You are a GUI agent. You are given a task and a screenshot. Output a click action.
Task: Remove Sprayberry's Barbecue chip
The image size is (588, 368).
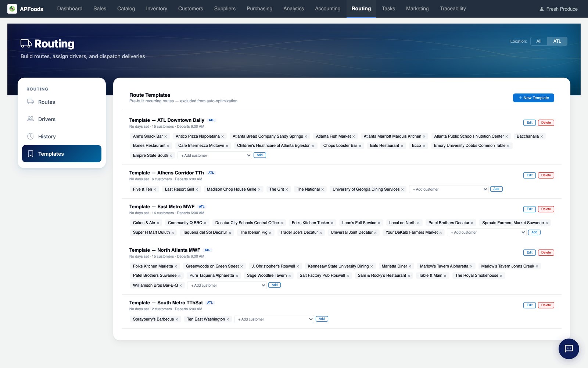click(177, 319)
